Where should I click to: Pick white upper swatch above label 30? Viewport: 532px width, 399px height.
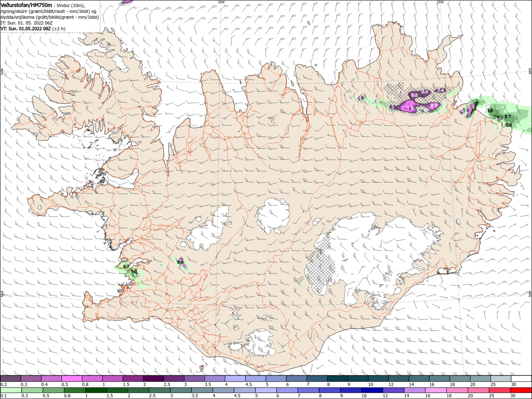[x=522, y=379]
